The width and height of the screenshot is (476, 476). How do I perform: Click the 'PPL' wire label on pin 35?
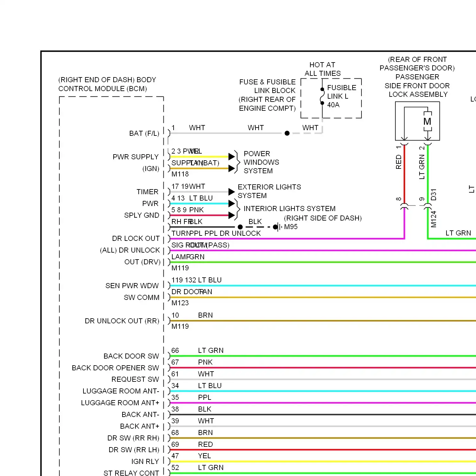coord(205,397)
